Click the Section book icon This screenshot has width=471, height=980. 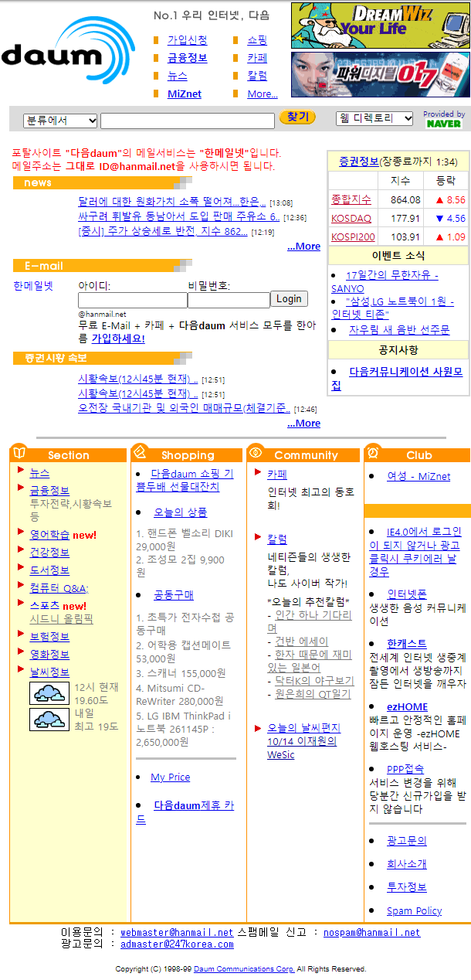[19, 452]
